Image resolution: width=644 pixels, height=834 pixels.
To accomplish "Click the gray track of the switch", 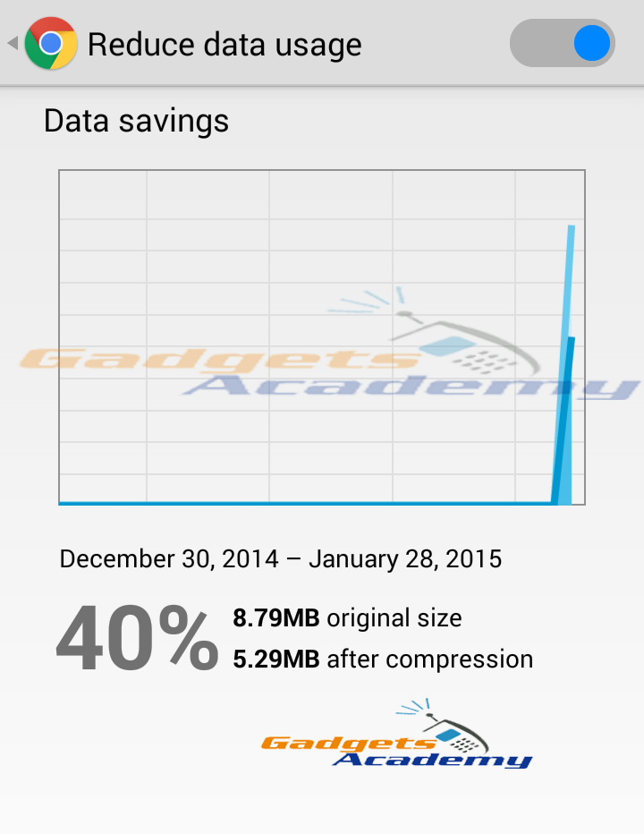I will [x=539, y=43].
